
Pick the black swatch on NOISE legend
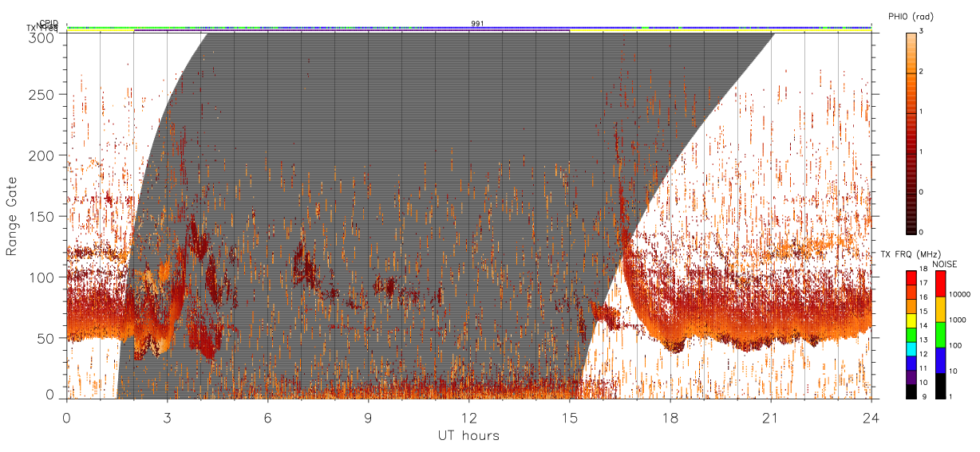pos(939,386)
